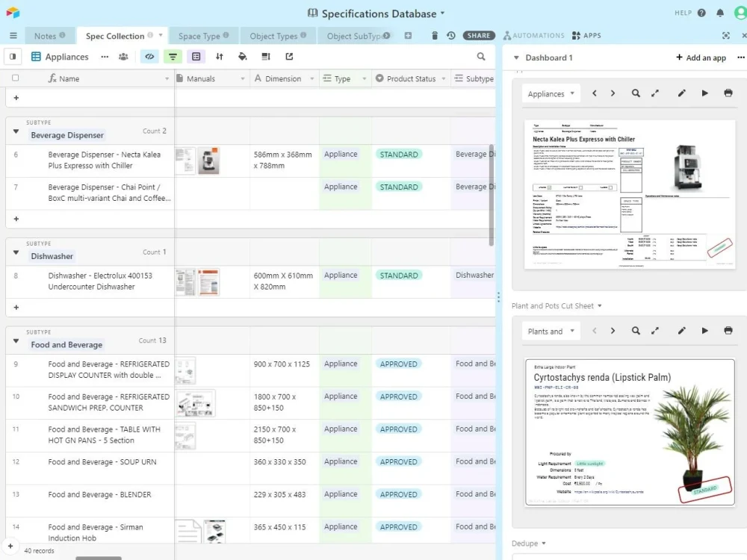Go to next record in Appliances app
This screenshot has width=747, height=560.
pos(613,93)
